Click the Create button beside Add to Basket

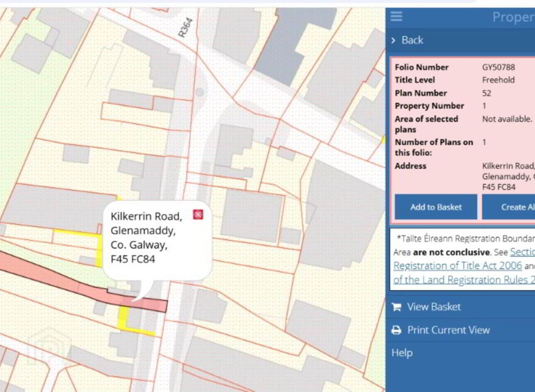[508, 207]
